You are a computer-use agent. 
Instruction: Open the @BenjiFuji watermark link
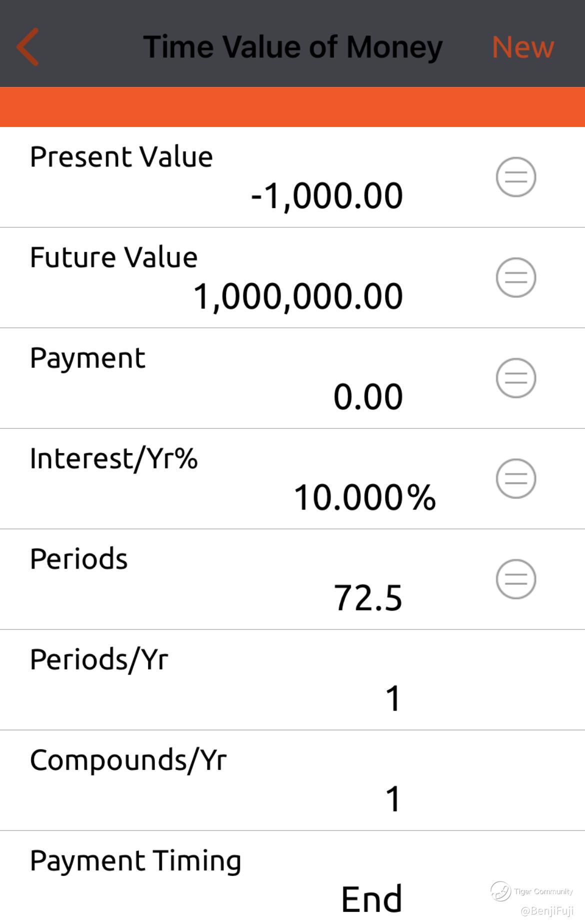coord(547,911)
